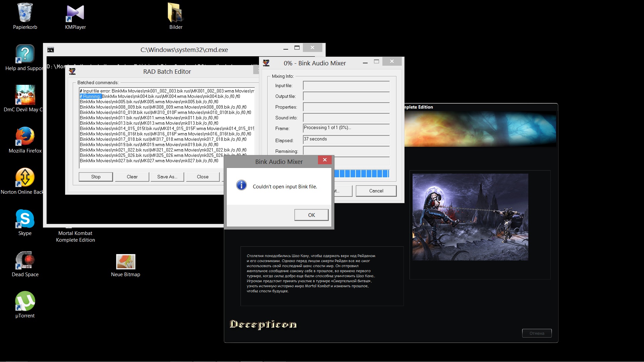Cancel the Bink Audio Mixer process
Viewport: 644px width, 362px height.
[376, 191]
